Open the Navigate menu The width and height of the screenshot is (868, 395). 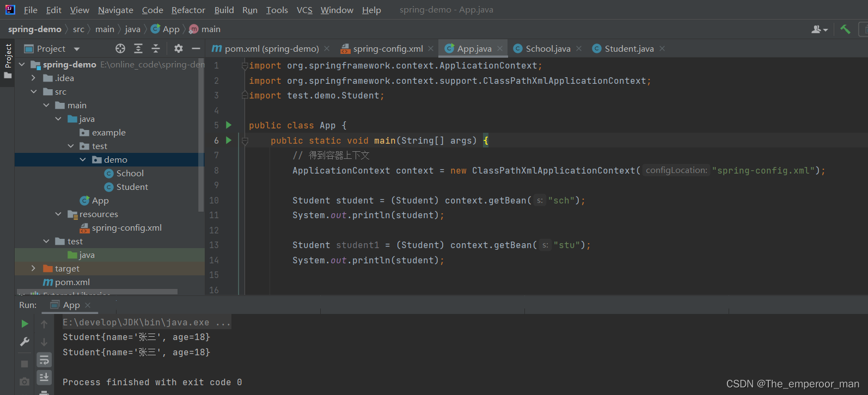(115, 10)
